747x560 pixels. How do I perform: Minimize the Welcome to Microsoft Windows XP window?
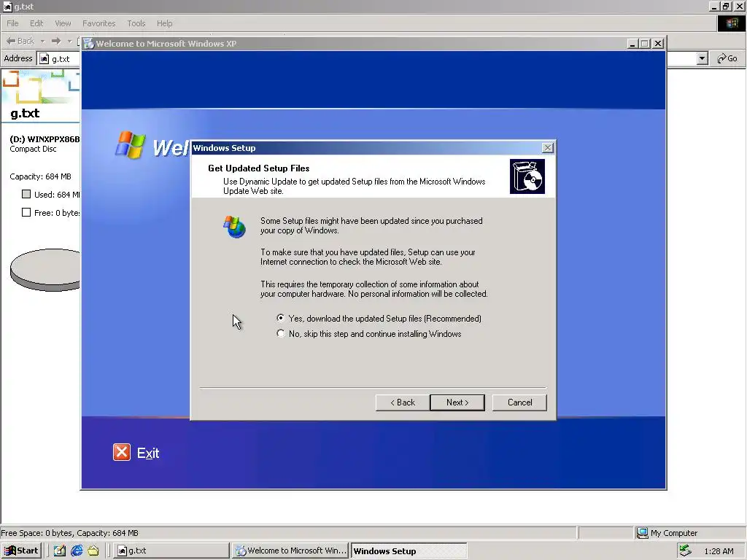click(632, 43)
